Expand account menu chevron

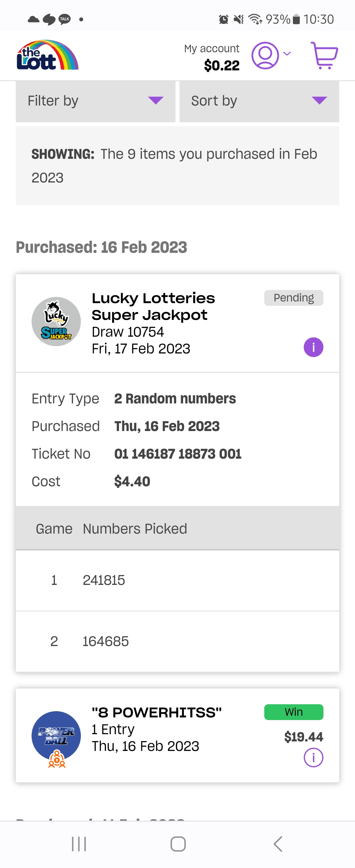coord(287,54)
